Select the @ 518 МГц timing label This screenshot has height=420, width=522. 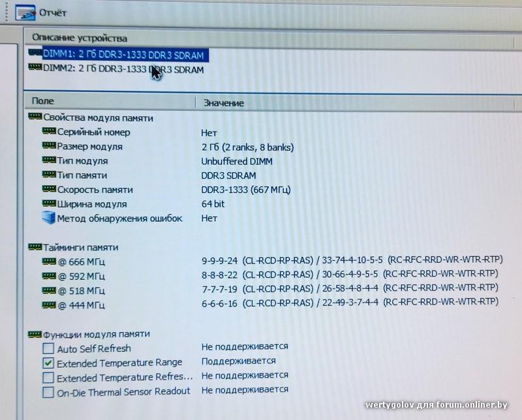coord(82,291)
